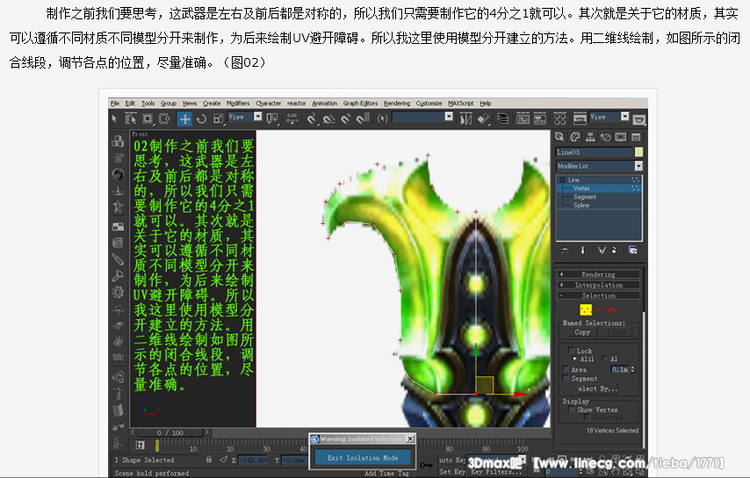750x478 pixels.
Task: Select the Spline sub-object selection icon
Action: 611,310
